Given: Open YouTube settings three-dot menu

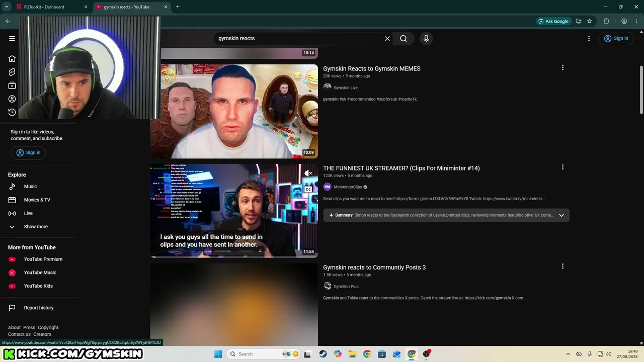Looking at the screenshot, I should 589,38.
